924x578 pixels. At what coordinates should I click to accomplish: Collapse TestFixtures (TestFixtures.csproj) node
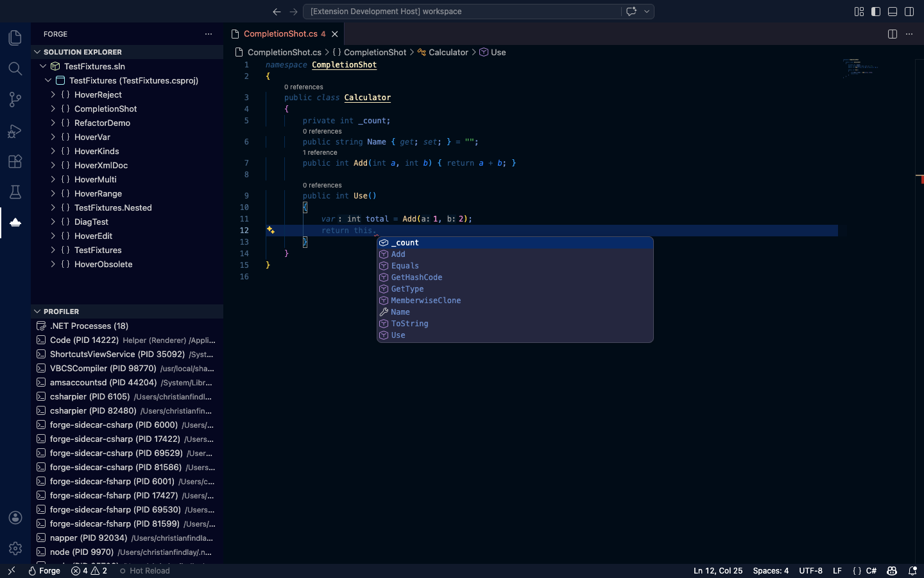[x=48, y=80]
